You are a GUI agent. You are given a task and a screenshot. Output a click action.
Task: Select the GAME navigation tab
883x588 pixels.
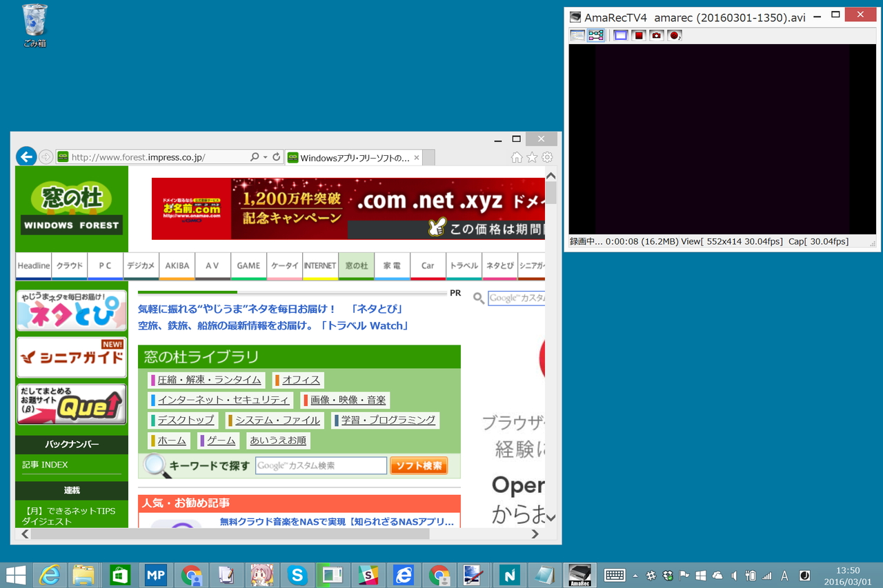248,265
